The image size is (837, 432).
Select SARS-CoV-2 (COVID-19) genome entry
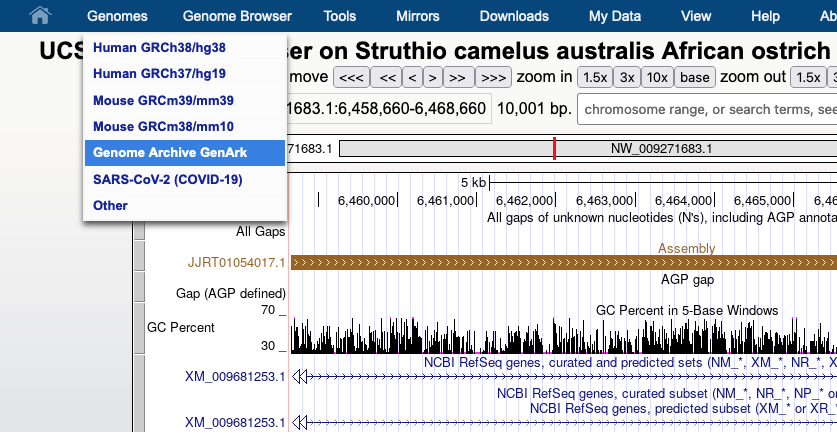(x=185, y=179)
